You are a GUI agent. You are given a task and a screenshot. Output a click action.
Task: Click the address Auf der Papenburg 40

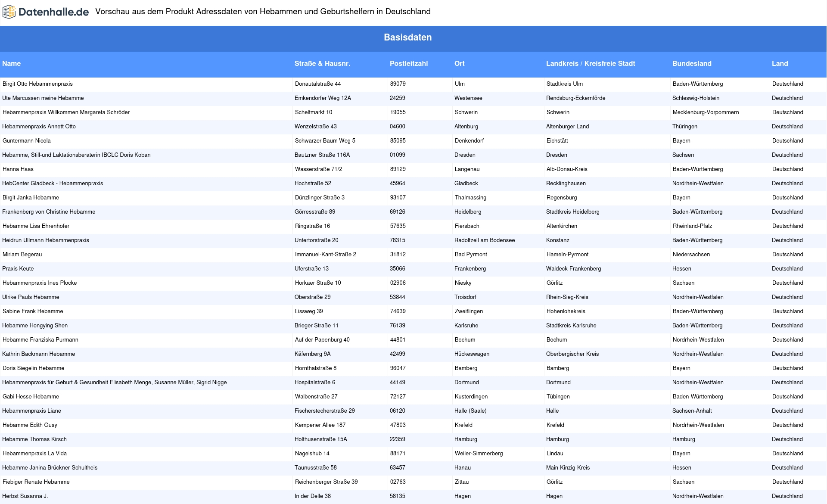click(x=322, y=340)
